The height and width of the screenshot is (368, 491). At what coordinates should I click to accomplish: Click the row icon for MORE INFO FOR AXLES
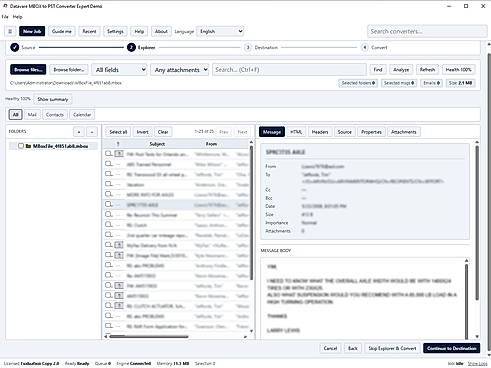tap(108, 194)
